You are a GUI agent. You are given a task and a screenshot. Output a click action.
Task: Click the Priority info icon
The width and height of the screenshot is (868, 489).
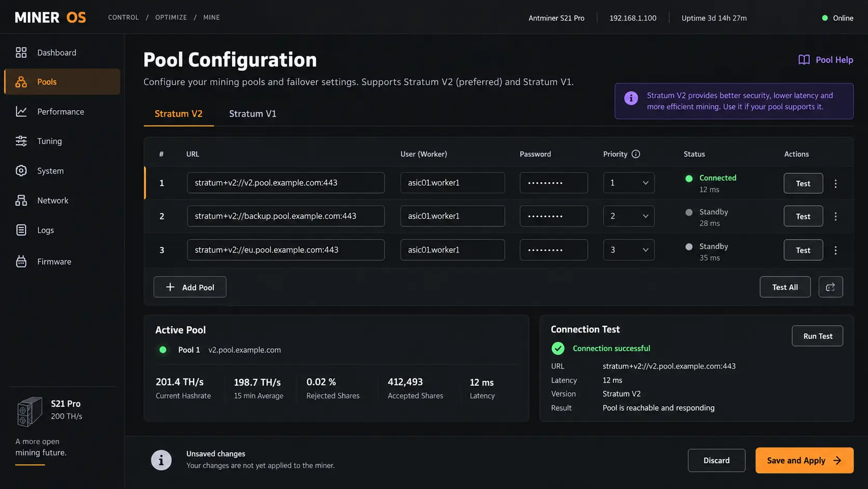[x=635, y=154]
